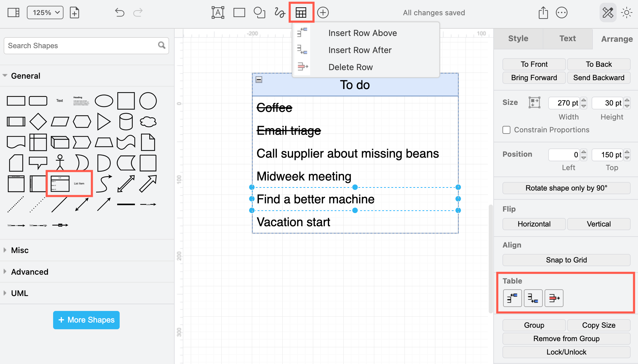Click the Snap to Grid button
The width and height of the screenshot is (638, 364).
point(567,260)
